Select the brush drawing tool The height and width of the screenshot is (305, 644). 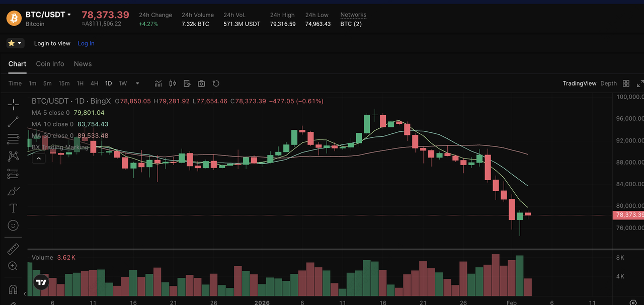pyautogui.click(x=13, y=191)
